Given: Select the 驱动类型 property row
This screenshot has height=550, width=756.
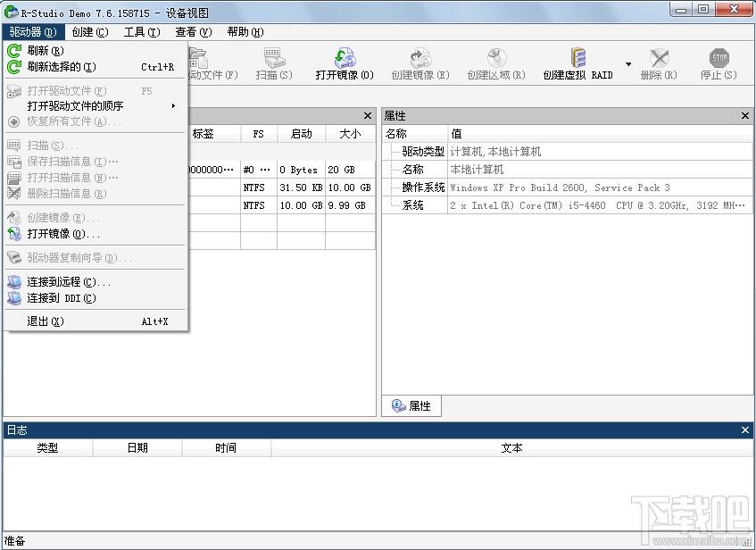Looking at the screenshot, I should click(x=568, y=152).
